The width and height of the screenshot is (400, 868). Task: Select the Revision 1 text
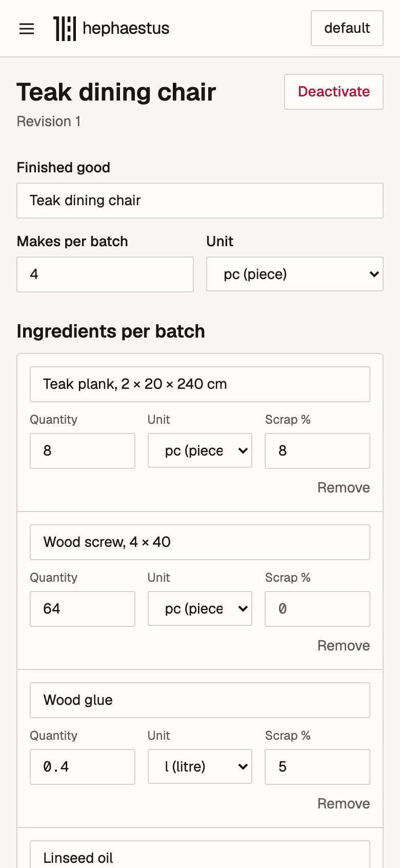49,122
